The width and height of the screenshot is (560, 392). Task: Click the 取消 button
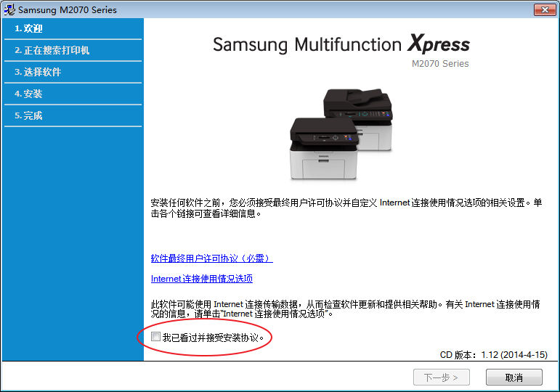(514, 377)
